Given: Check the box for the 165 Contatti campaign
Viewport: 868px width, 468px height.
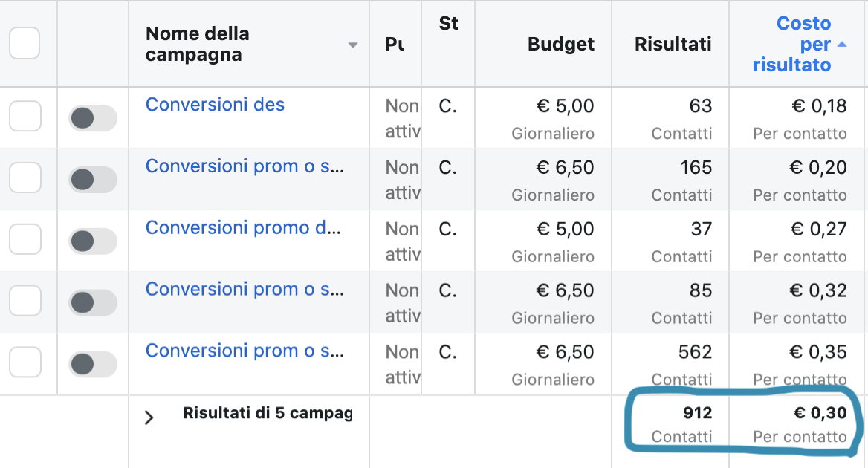Looking at the screenshot, I should coord(25,178).
